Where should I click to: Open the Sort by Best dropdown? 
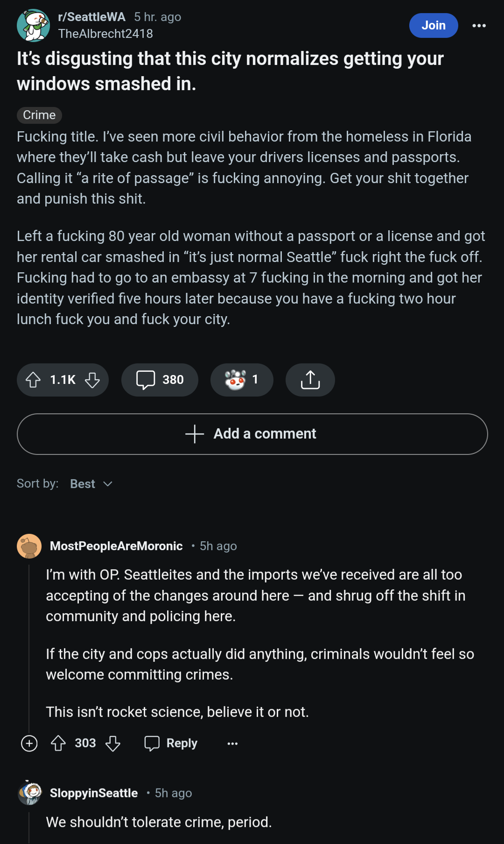(x=91, y=484)
